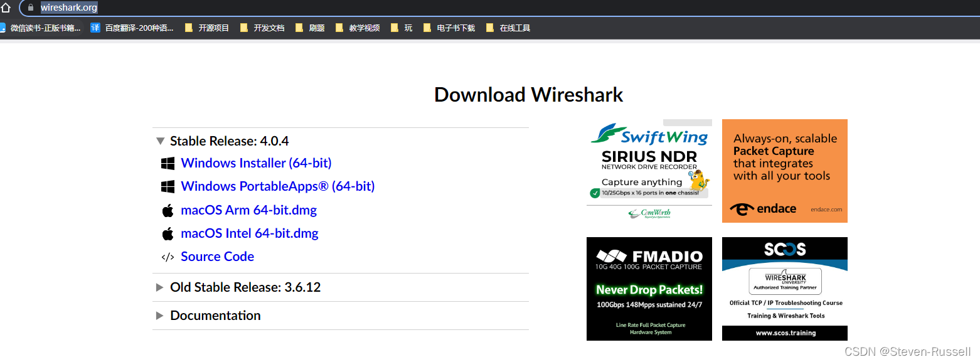Open the 开源项目 bookmark folder

pyautogui.click(x=207, y=28)
